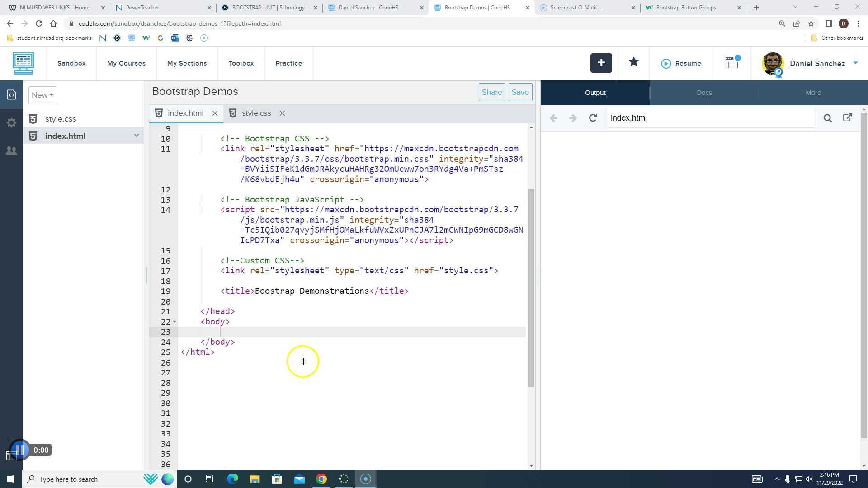Collapse the body tag fold arrow

point(175,322)
